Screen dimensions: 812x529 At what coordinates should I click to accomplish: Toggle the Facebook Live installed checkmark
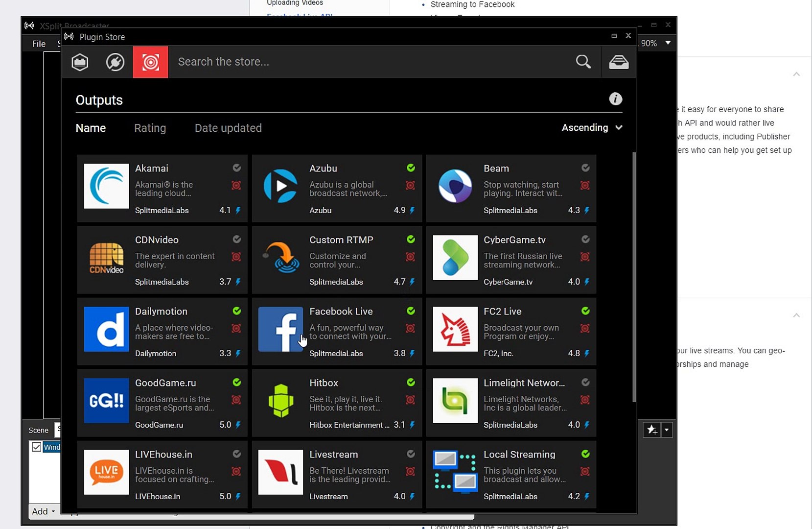pos(411,311)
